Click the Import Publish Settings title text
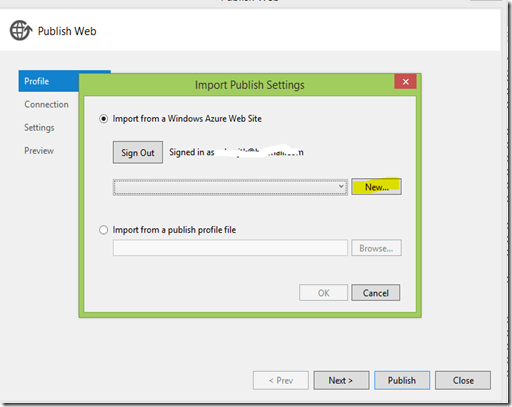This screenshot has height=407, width=512. point(250,85)
